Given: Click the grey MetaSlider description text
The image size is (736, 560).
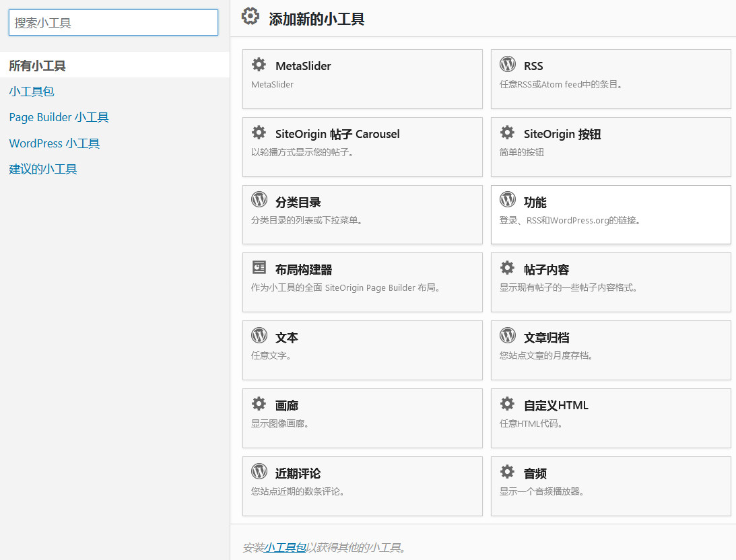Looking at the screenshot, I should pos(272,84).
